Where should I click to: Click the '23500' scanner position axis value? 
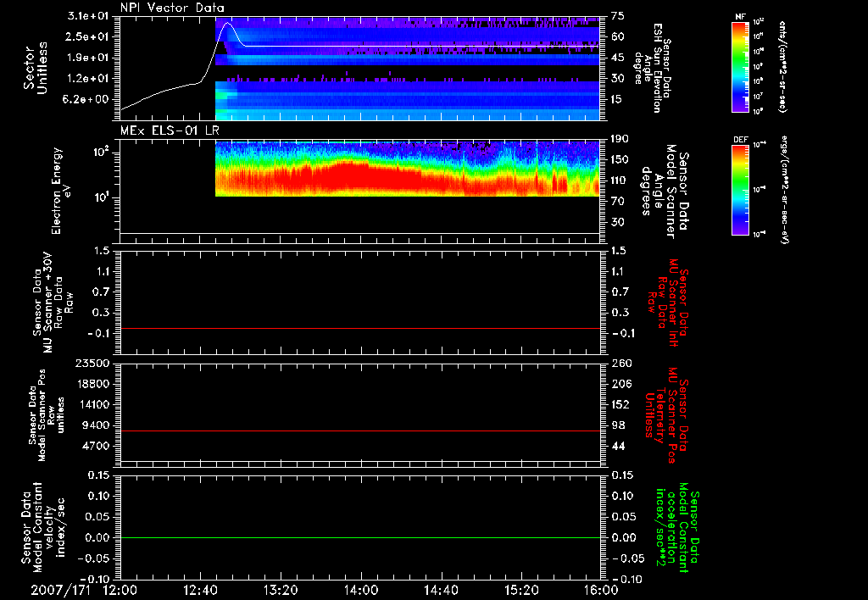coord(92,364)
